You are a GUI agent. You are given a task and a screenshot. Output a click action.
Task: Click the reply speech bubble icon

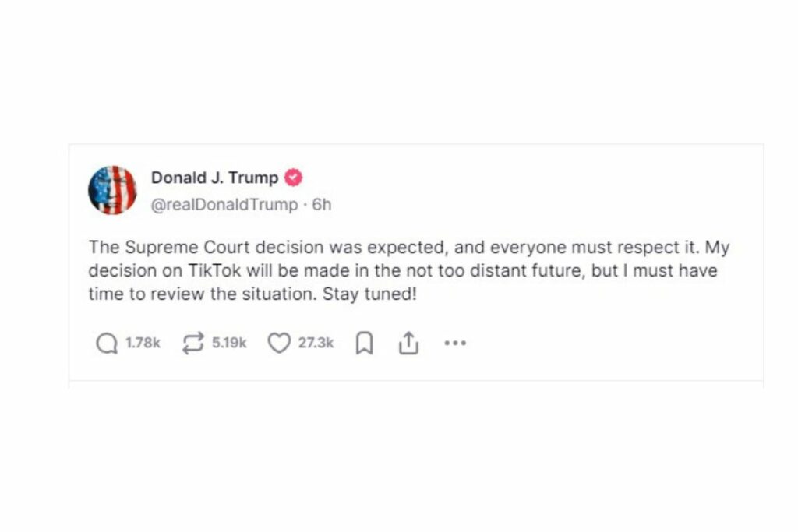[x=107, y=344]
